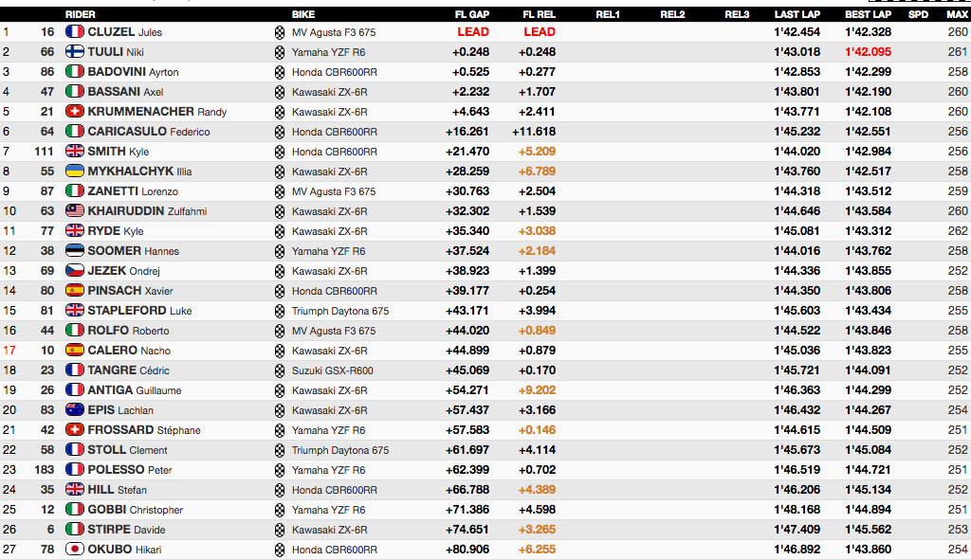Click orange FL REL value +5.209
The height and width of the screenshot is (560, 971).
[x=537, y=151]
